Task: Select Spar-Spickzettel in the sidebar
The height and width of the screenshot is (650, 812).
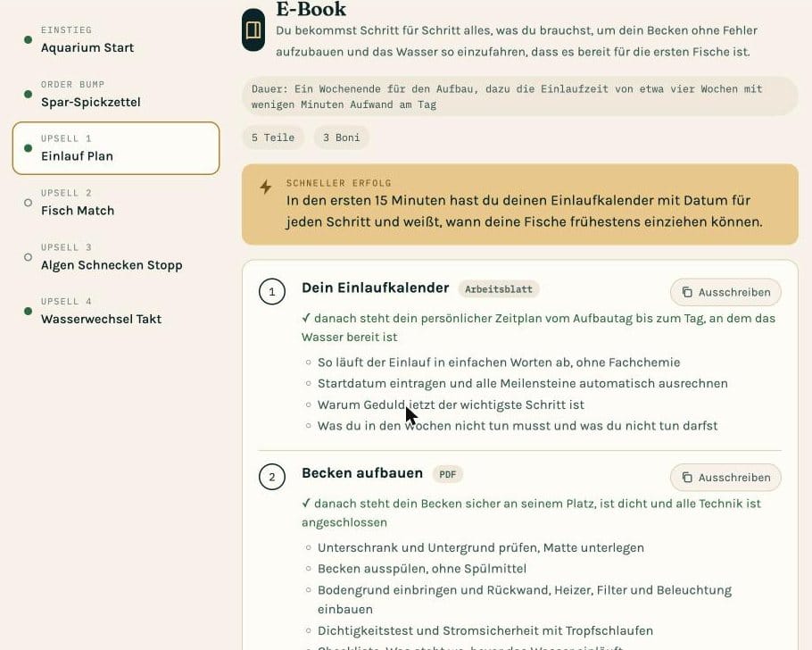Action: pos(116,94)
